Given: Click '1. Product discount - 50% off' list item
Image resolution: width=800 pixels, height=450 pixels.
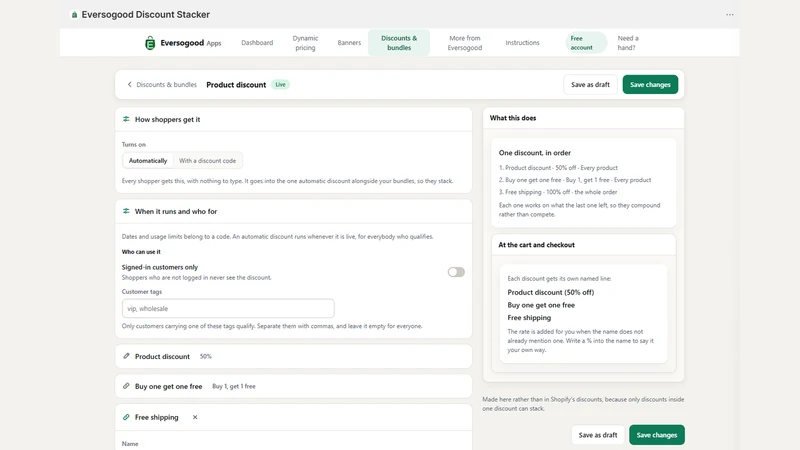Looking at the screenshot, I should pos(558,168).
